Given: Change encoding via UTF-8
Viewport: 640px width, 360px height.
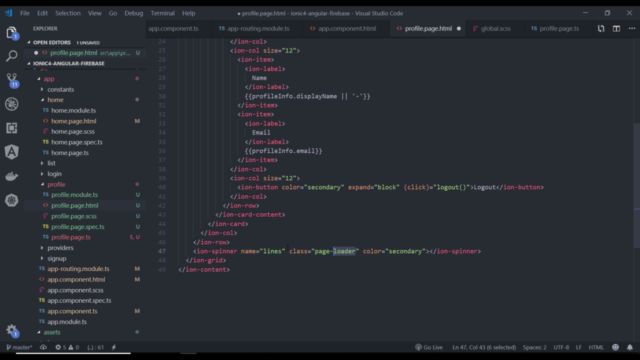Looking at the screenshot, I should coord(561,347).
